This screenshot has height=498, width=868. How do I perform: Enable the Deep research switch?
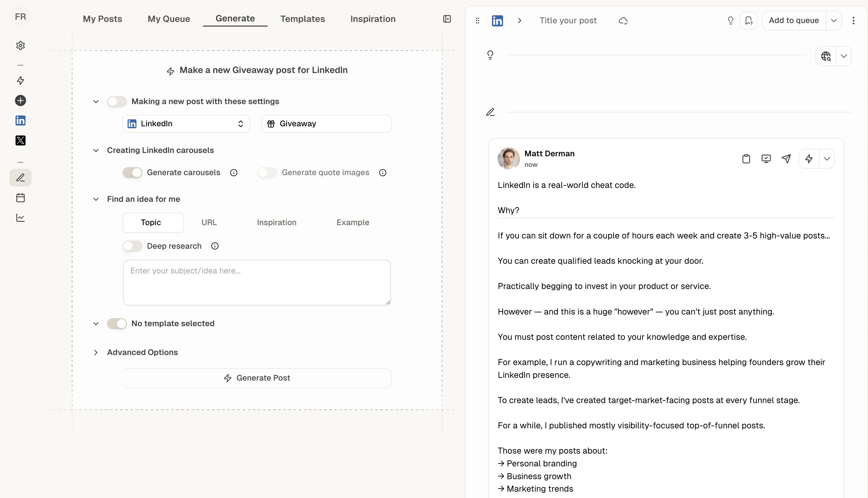tap(132, 246)
